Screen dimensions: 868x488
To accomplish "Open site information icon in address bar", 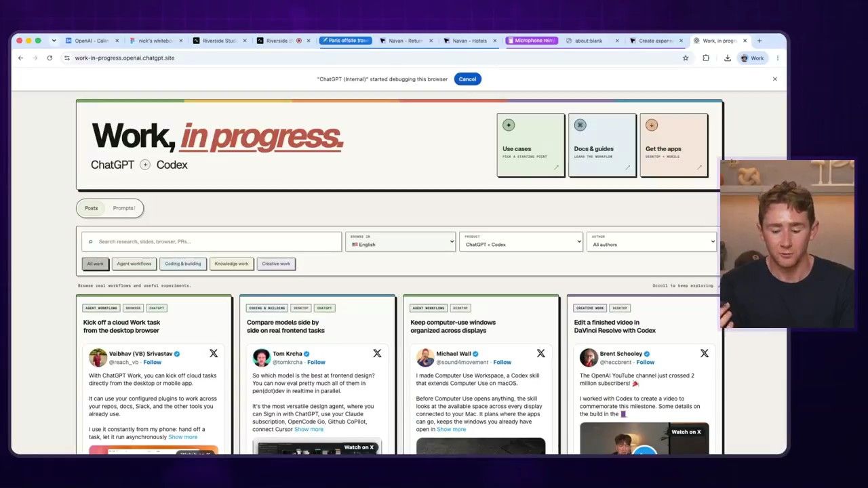I will [x=66, y=58].
